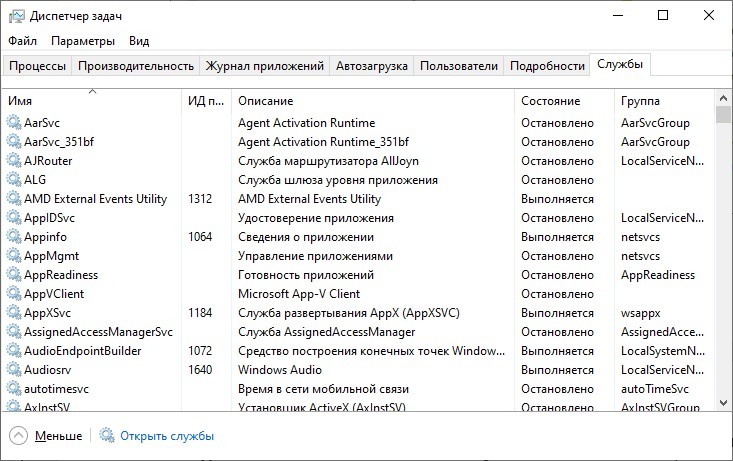Click PID 1184 for AppXSvc

click(200, 313)
